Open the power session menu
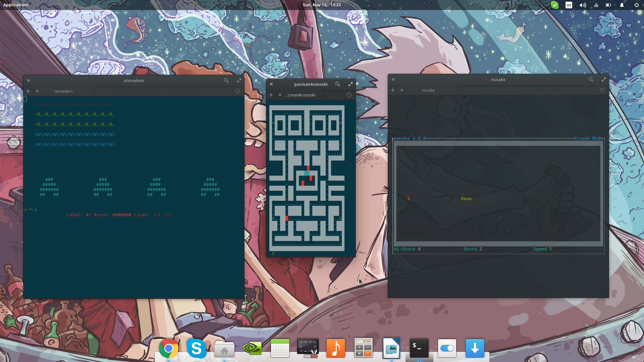This screenshot has width=644, height=362. pos(637,5)
